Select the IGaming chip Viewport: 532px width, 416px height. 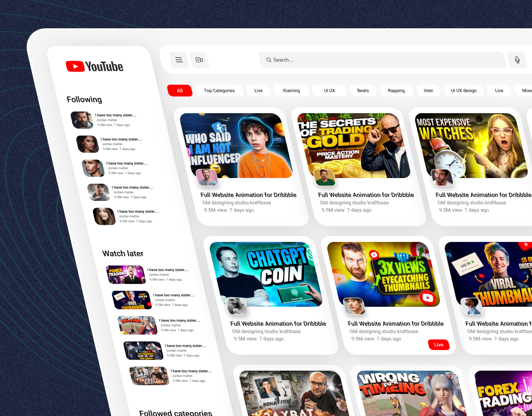pos(291,91)
